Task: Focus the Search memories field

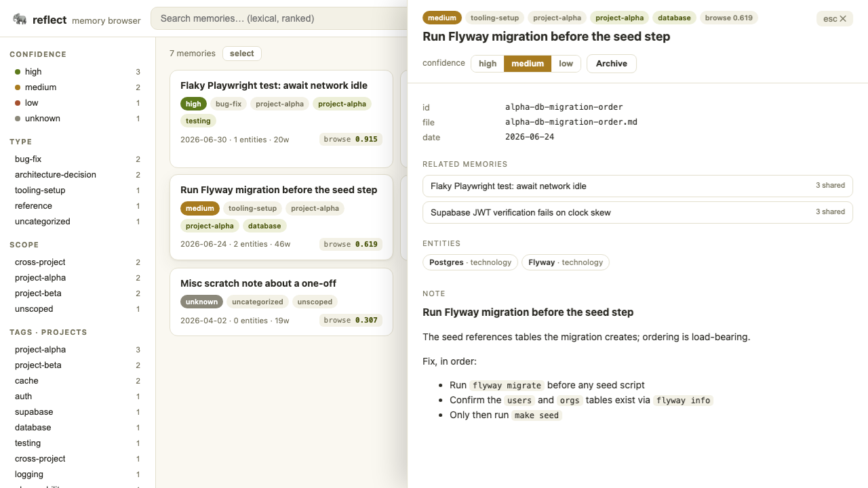Action: click(x=279, y=18)
